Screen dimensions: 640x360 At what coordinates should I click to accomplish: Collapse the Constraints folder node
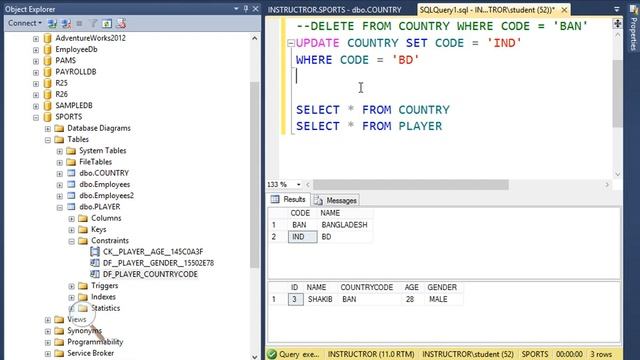tap(71, 241)
